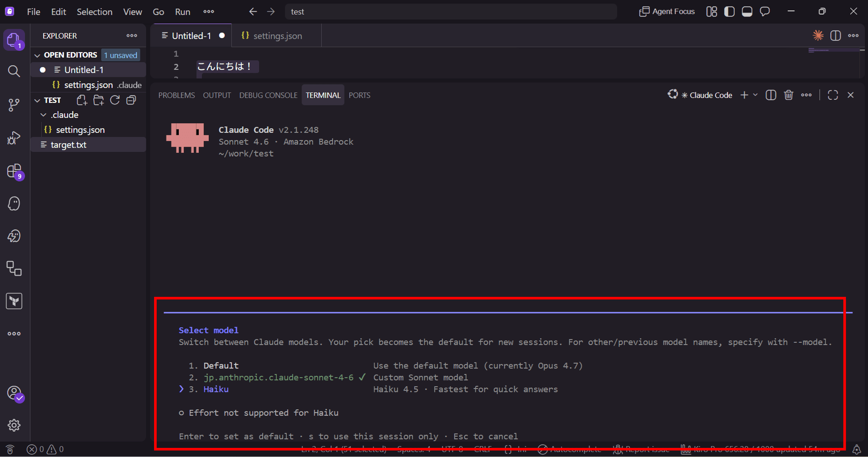This screenshot has width=868, height=457.
Task: Show additional views via activity bar ellipsis
Action: click(x=14, y=334)
